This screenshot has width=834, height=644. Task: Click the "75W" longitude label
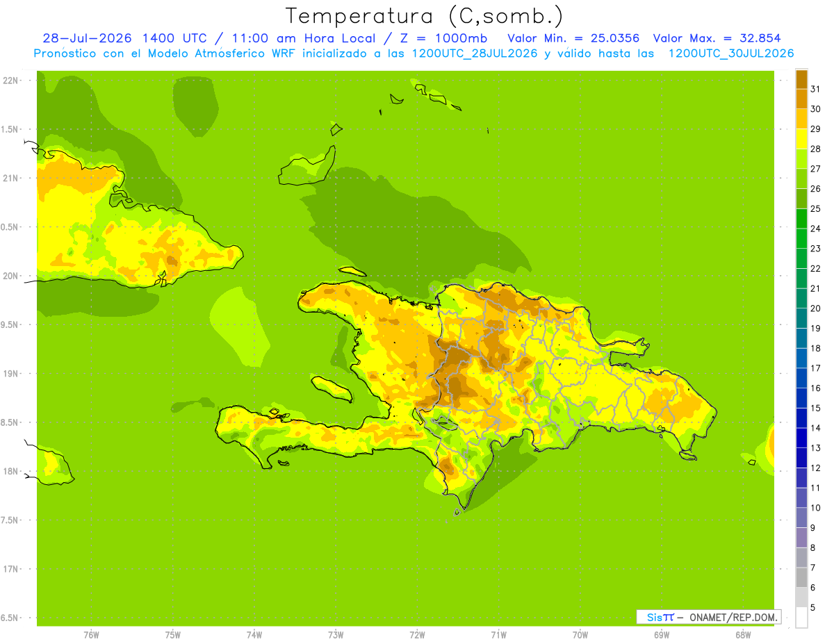173,635
